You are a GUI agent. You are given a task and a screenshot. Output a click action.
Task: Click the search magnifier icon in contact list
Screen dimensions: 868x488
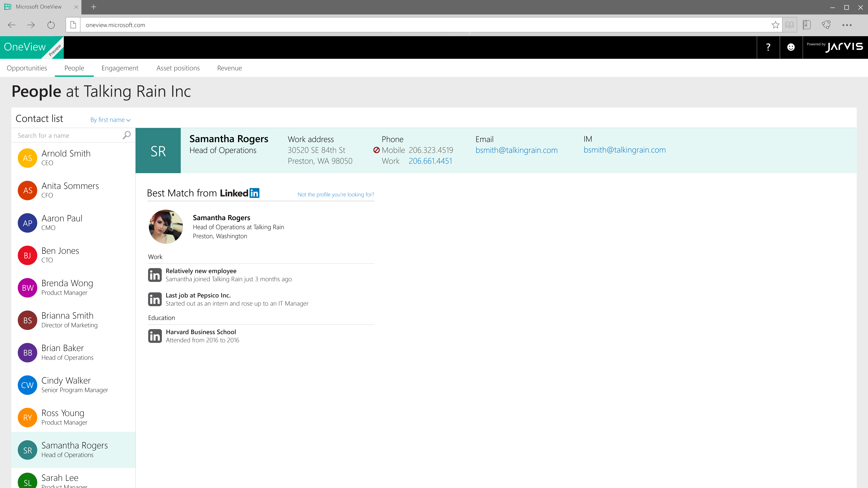coord(126,135)
